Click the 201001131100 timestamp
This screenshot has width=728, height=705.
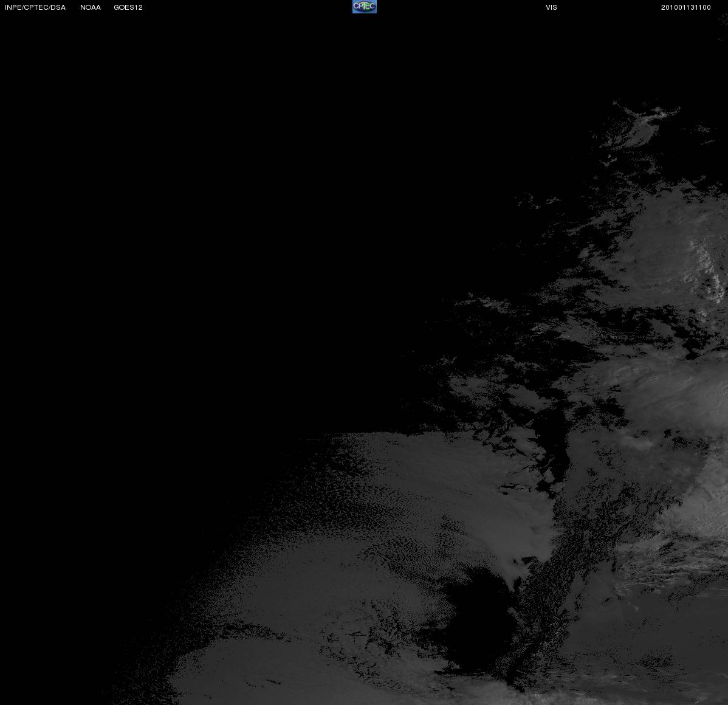pyautogui.click(x=685, y=7)
